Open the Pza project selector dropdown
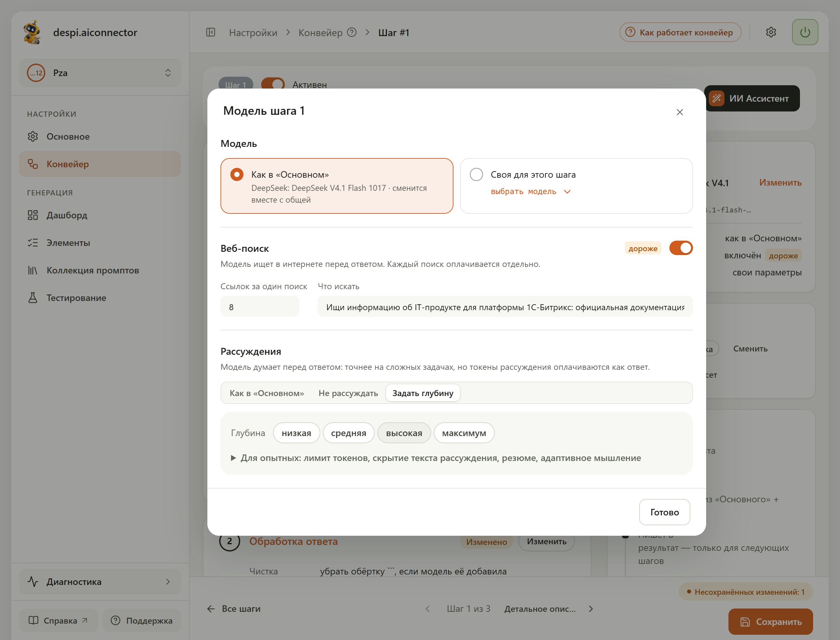Screen dimensions: 840x640 100,73
